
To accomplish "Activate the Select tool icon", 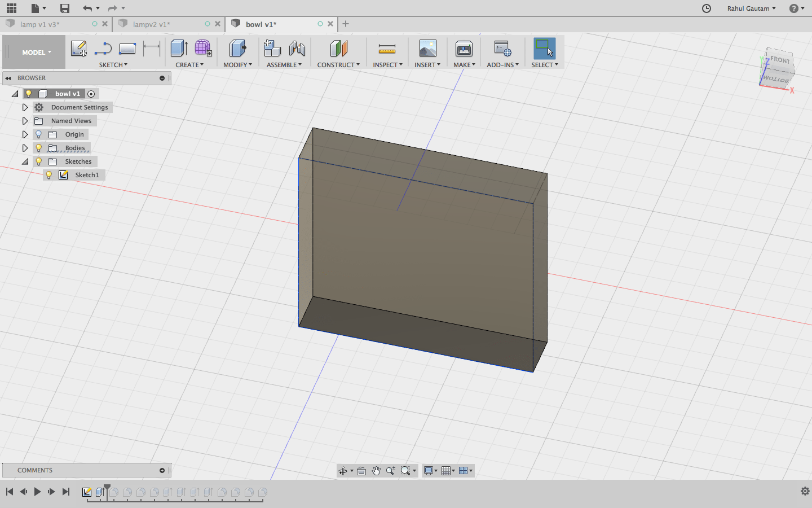I will [x=545, y=49].
